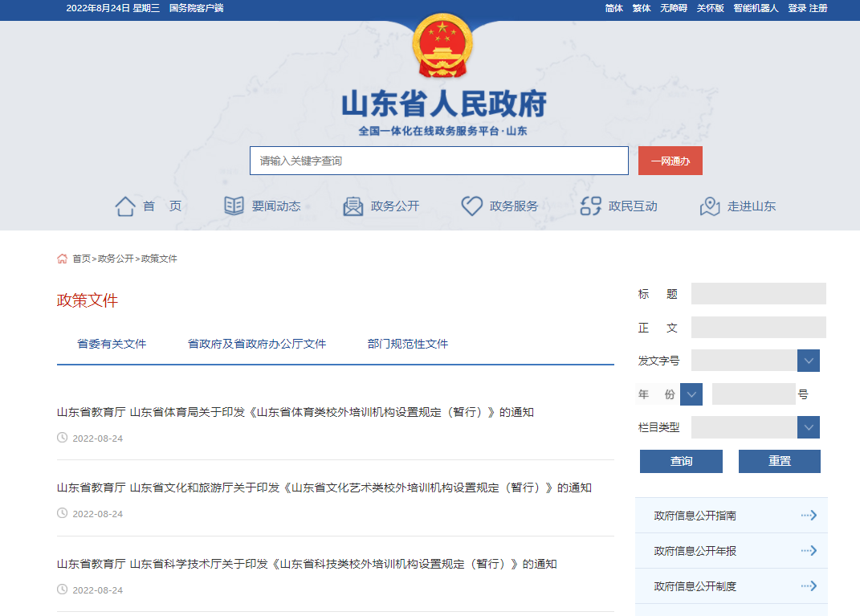The width and height of the screenshot is (860, 616).
Task: Click the 政务公开 envelope icon
Action: click(x=353, y=206)
